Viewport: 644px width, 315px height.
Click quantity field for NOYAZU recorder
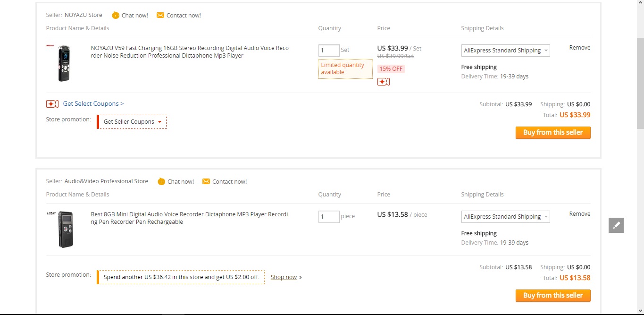pyautogui.click(x=329, y=51)
